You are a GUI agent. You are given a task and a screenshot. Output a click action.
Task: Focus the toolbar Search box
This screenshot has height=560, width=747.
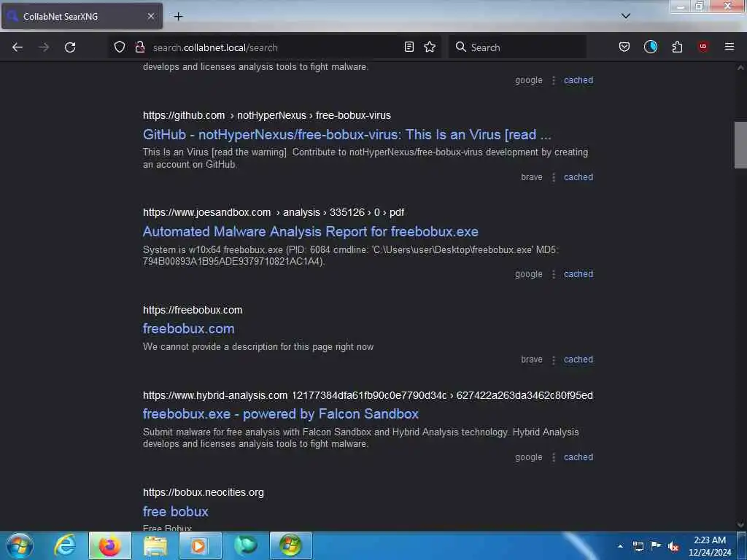point(517,47)
